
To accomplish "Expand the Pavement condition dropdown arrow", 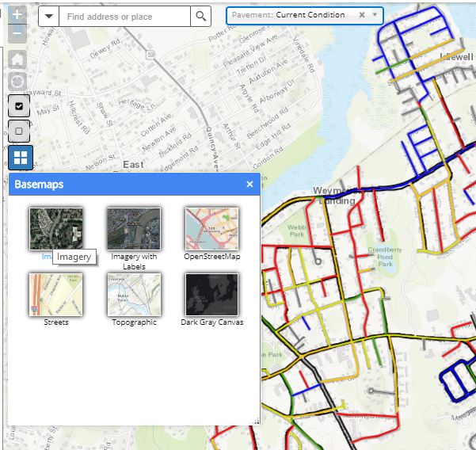I will (x=375, y=15).
